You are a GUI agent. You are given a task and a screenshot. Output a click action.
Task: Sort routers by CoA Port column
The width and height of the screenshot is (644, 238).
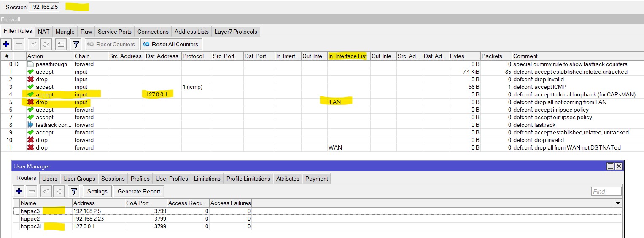[146, 203]
